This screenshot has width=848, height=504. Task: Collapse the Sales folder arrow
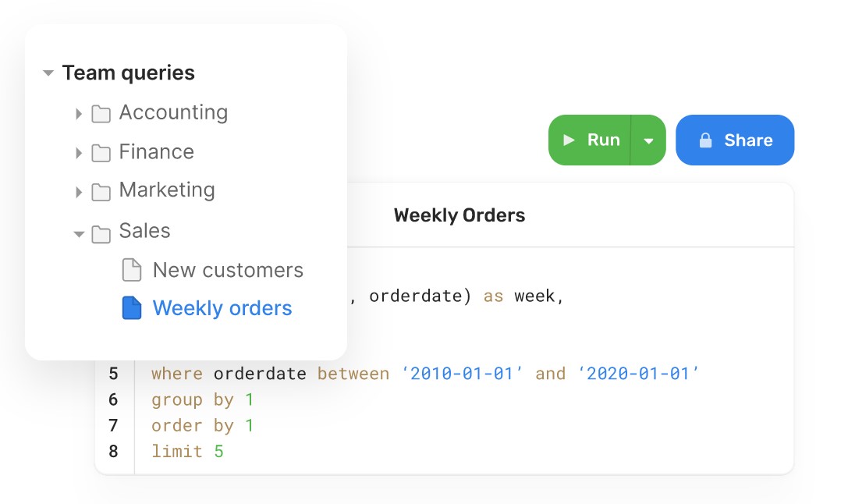click(x=79, y=233)
